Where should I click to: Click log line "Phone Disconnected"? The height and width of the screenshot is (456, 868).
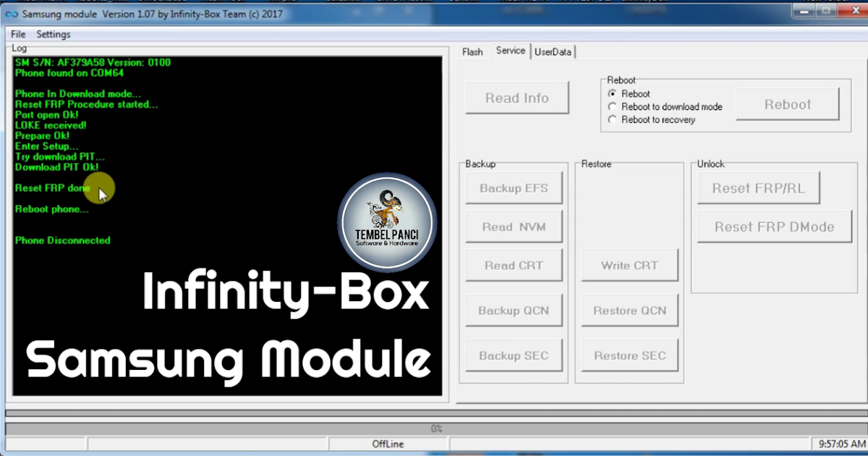(x=63, y=240)
